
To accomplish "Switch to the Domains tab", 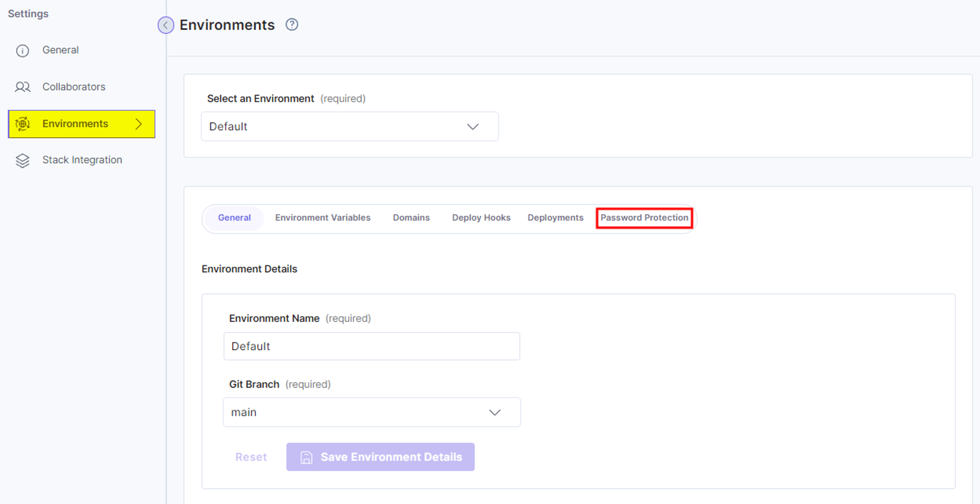I will [411, 218].
